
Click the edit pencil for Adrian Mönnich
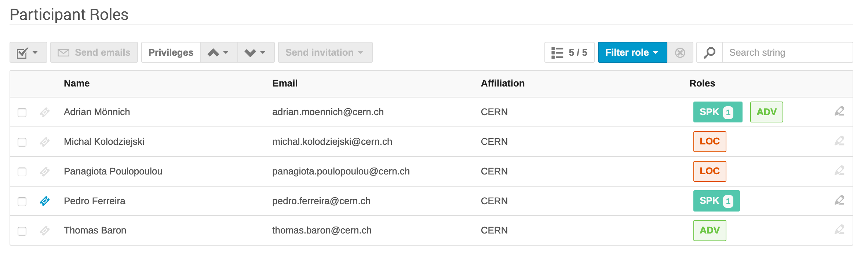click(x=839, y=111)
